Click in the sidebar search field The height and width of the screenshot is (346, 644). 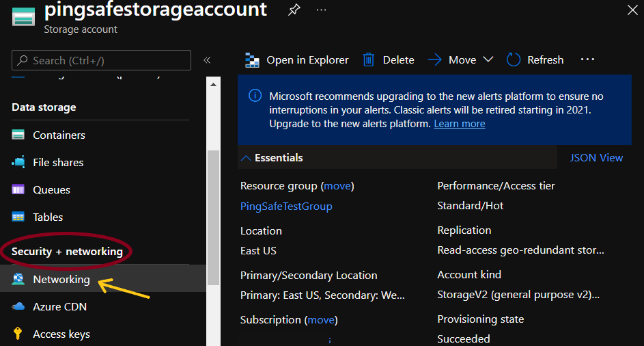click(x=101, y=60)
